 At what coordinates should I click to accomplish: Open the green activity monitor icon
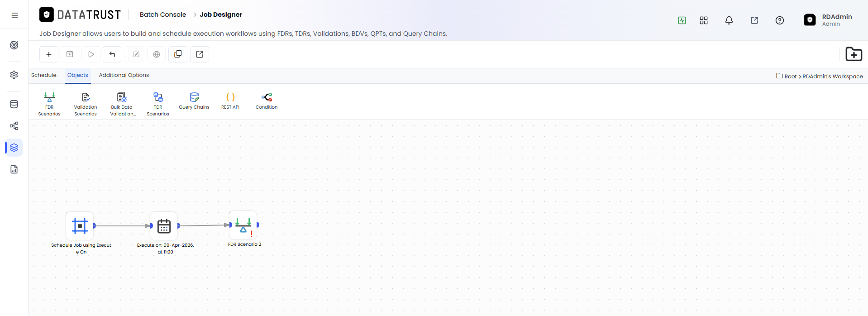click(682, 20)
